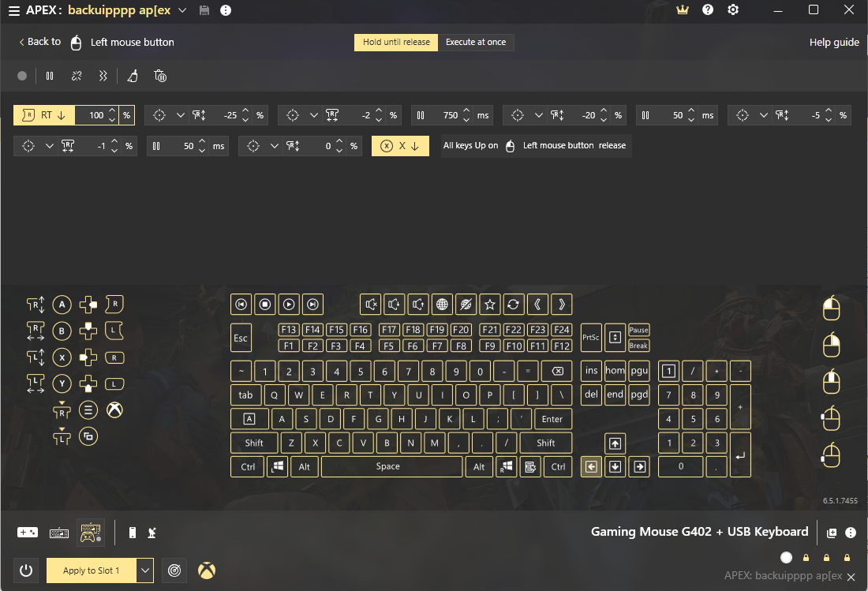Select the Xbox A button icon
The height and width of the screenshot is (591, 868).
62,305
